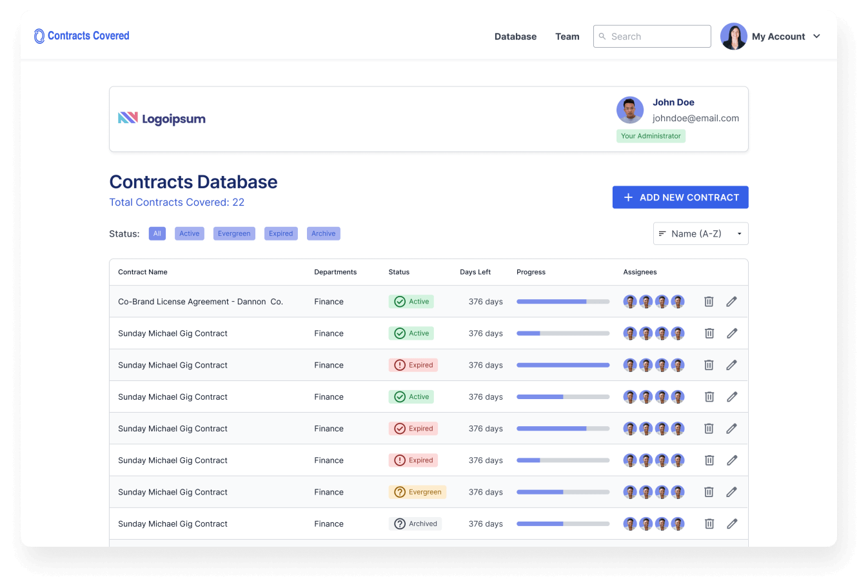This screenshot has width=868, height=588.
Task: Click the search magnifier icon
Action: tap(602, 37)
